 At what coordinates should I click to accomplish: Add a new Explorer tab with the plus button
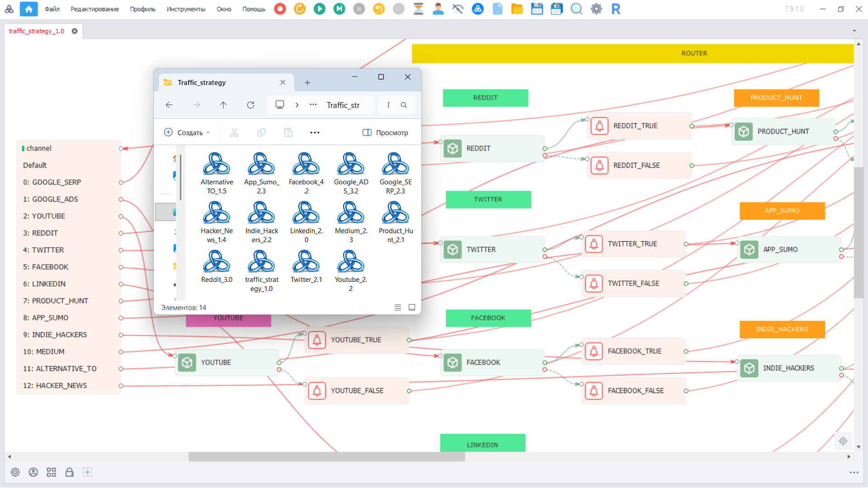[x=307, y=83]
